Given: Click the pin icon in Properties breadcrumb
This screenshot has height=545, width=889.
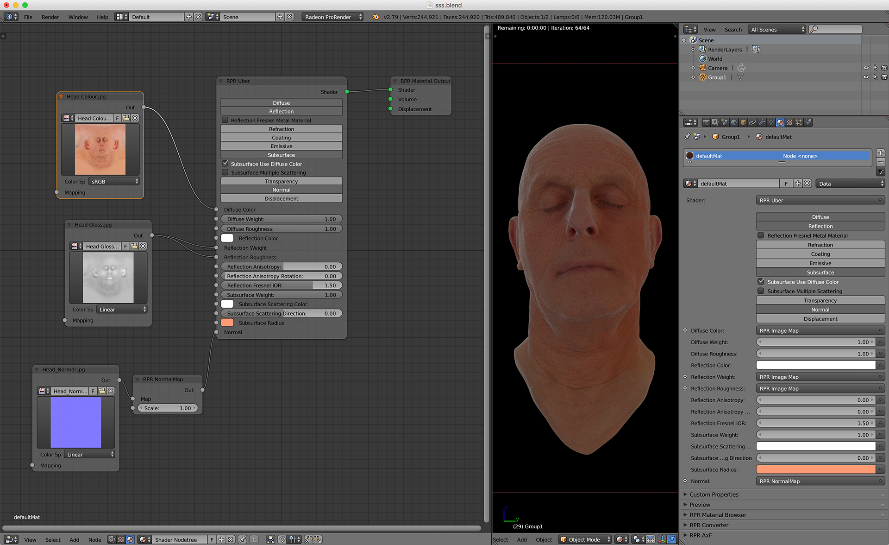Looking at the screenshot, I should coord(688,137).
